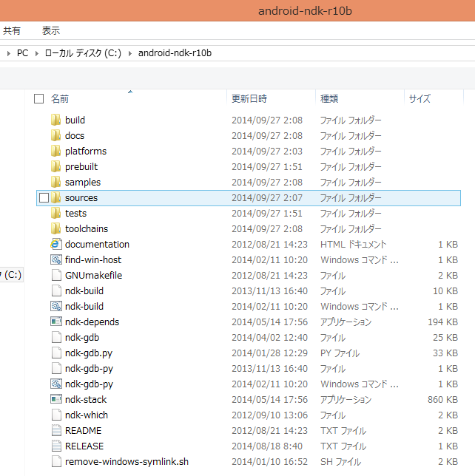Click the prebuilt folder icon
Screen dimensions: 475x476
point(55,166)
